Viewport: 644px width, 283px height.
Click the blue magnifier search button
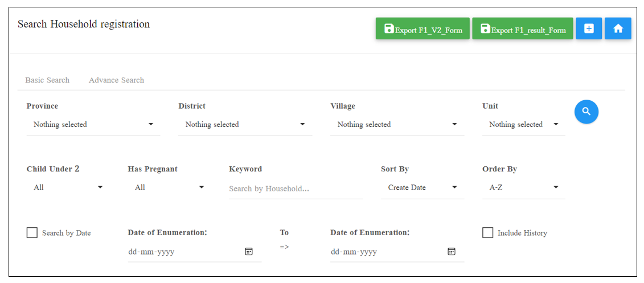point(586,111)
